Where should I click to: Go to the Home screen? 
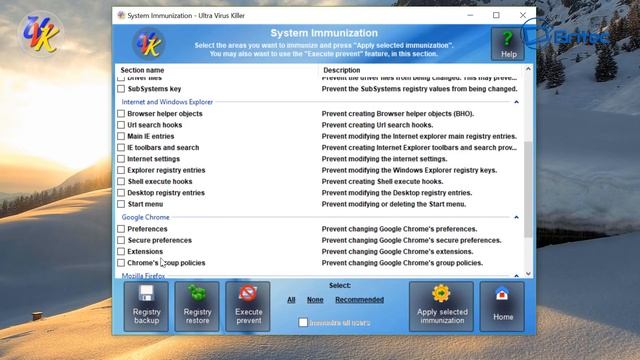[x=502, y=306]
